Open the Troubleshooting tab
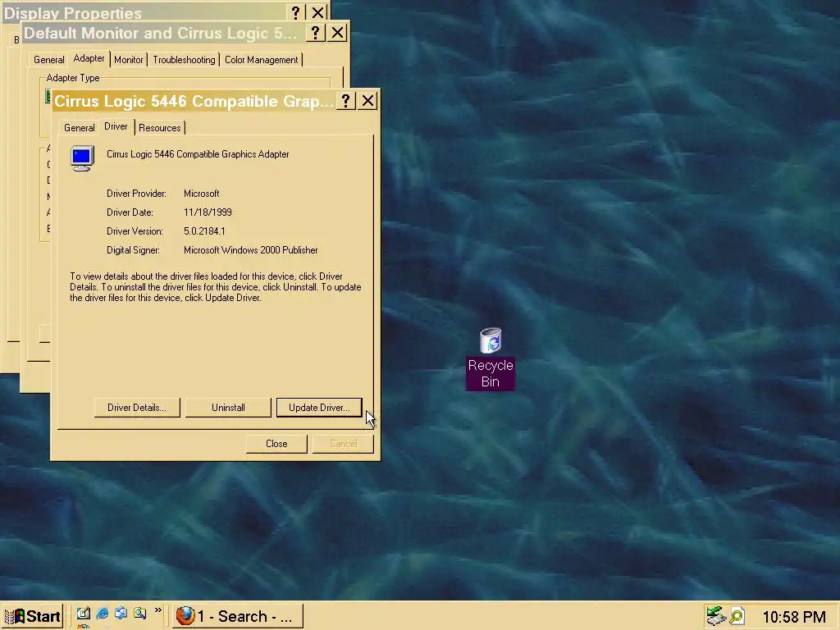 [x=184, y=59]
